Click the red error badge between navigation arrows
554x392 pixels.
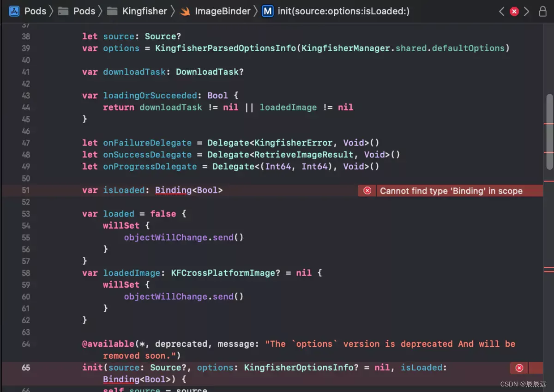(x=514, y=11)
